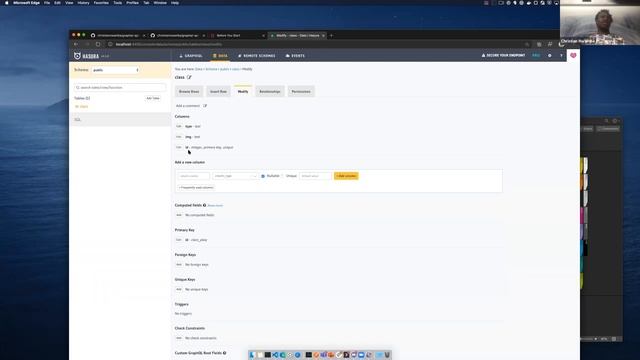Click the yellow Add column button

346,176
